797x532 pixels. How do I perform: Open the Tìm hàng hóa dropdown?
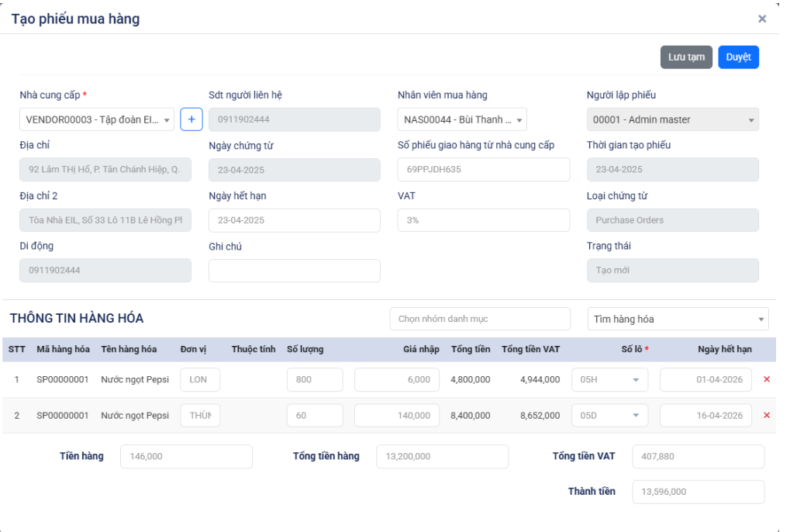coord(678,319)
